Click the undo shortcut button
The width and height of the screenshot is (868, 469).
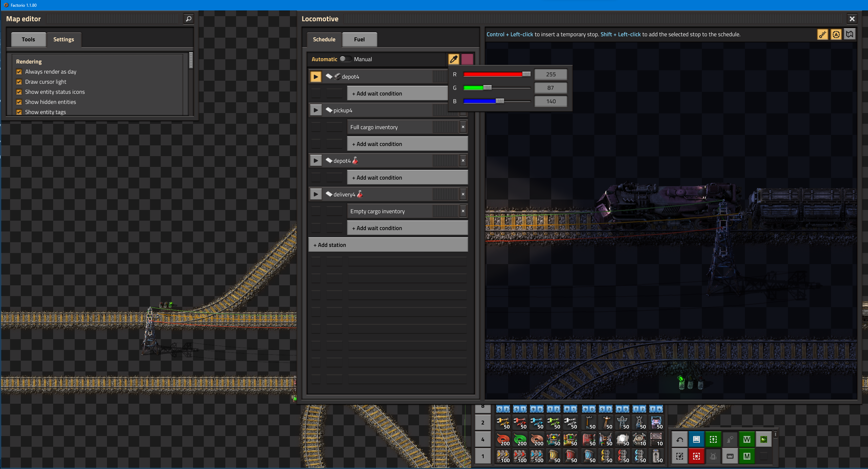click(x=680, y=439)
